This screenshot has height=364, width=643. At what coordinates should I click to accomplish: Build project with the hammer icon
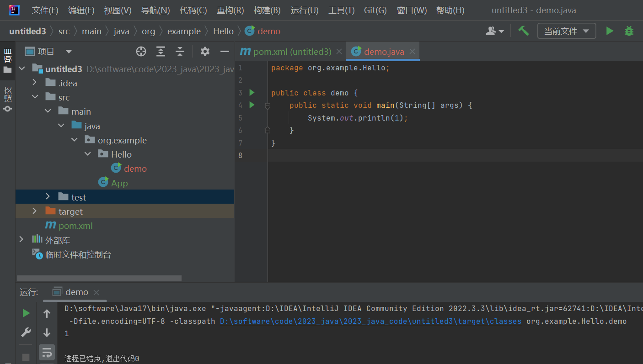[x=523, y=31]
